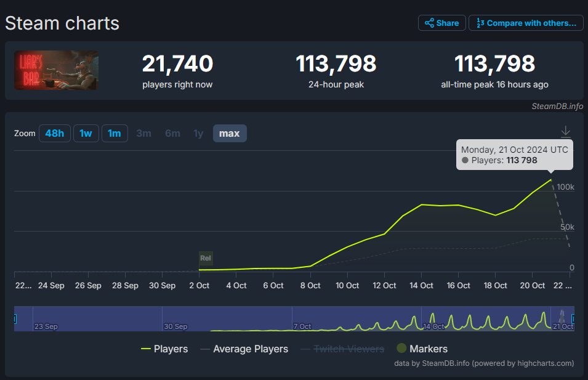Viewport: 588px width, 380px height.
Task: Toggle the Players series in legend
Action: (x=164, y=349)
